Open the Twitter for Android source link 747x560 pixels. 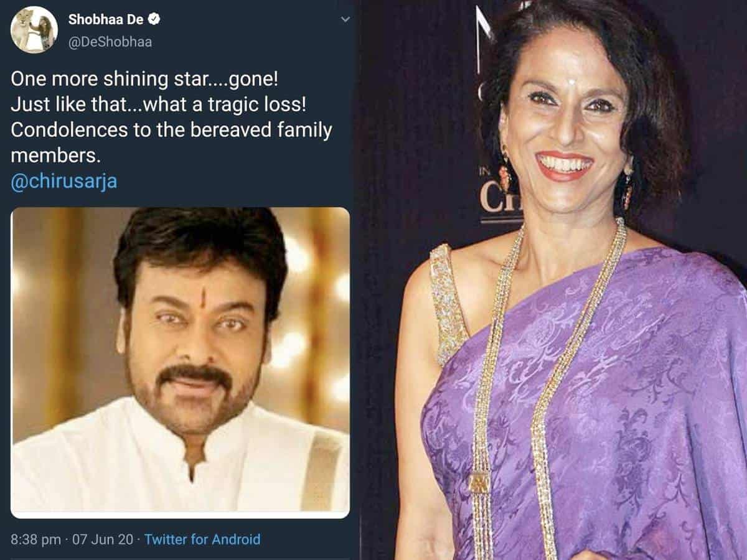(x=202, y=539)
